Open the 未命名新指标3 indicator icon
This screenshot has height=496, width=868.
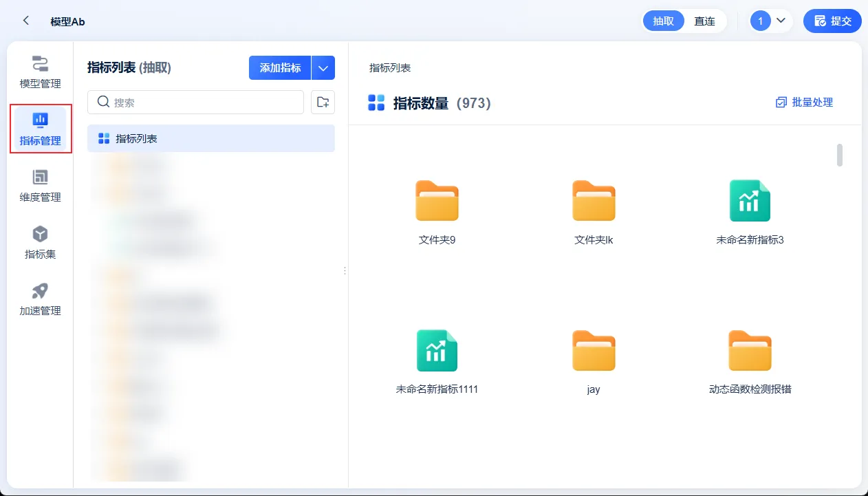point(750,201)
